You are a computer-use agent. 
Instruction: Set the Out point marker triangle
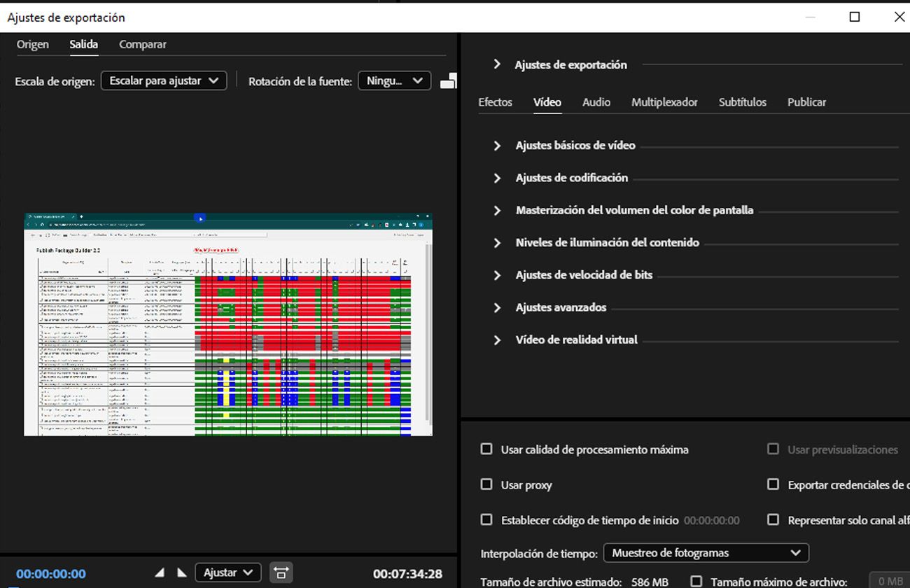pyautogui.click(x=181, y=572)
